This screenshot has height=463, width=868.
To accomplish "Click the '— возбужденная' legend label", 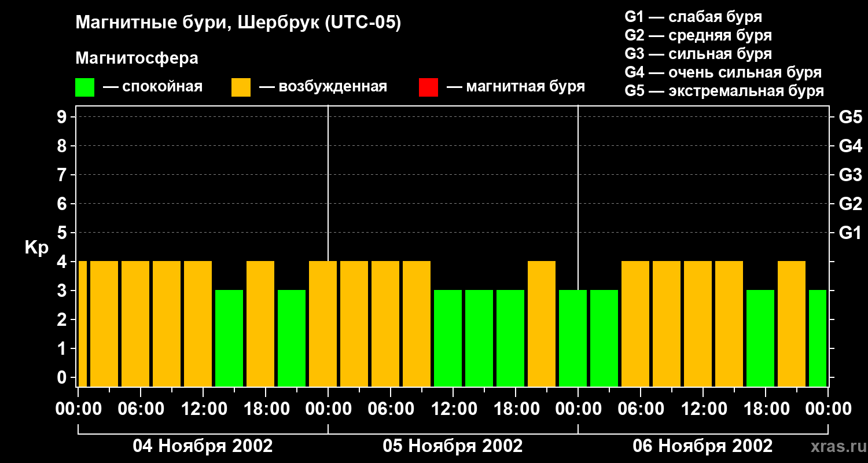I will (323, 87).
